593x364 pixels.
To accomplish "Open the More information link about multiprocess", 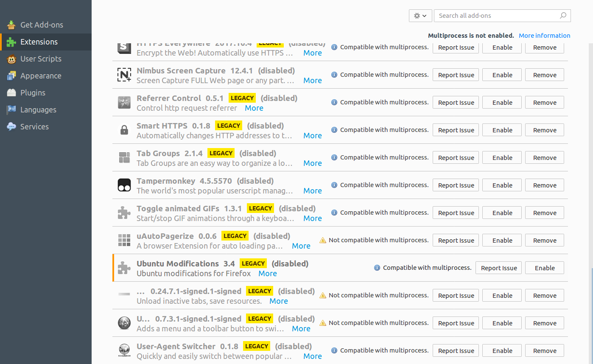I will tap(545, 36).
